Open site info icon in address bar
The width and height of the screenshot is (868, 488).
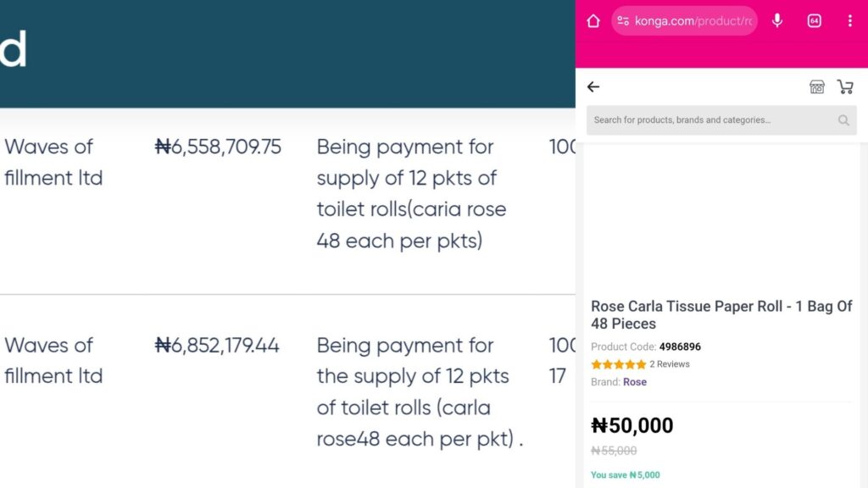point(623,21)
